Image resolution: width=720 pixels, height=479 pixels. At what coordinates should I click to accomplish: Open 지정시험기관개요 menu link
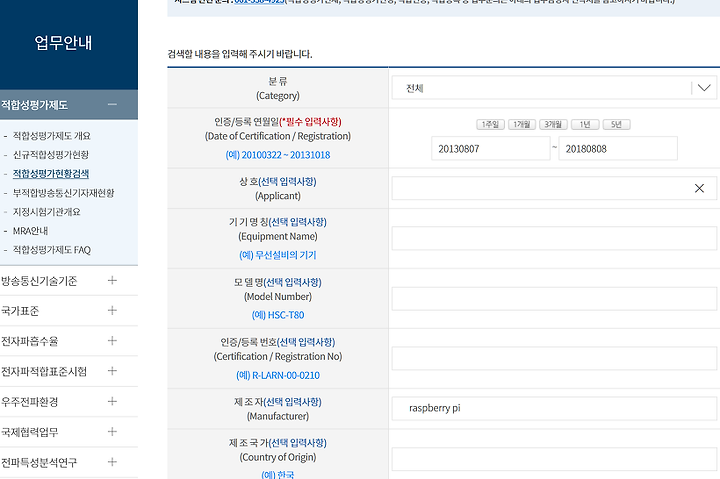46,212
